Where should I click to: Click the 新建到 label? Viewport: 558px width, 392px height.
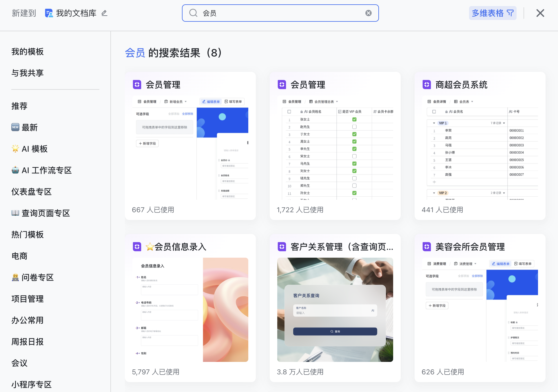[x=24, y=13]
